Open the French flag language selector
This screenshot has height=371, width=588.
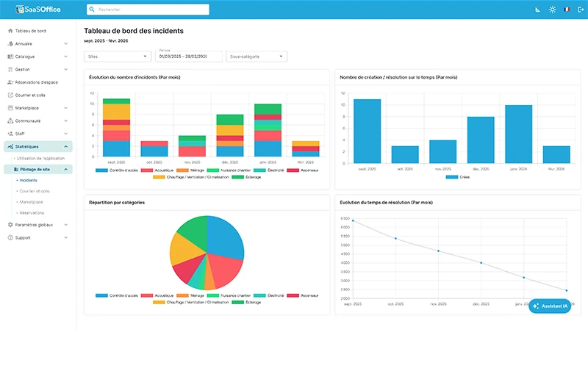[567, 10]
